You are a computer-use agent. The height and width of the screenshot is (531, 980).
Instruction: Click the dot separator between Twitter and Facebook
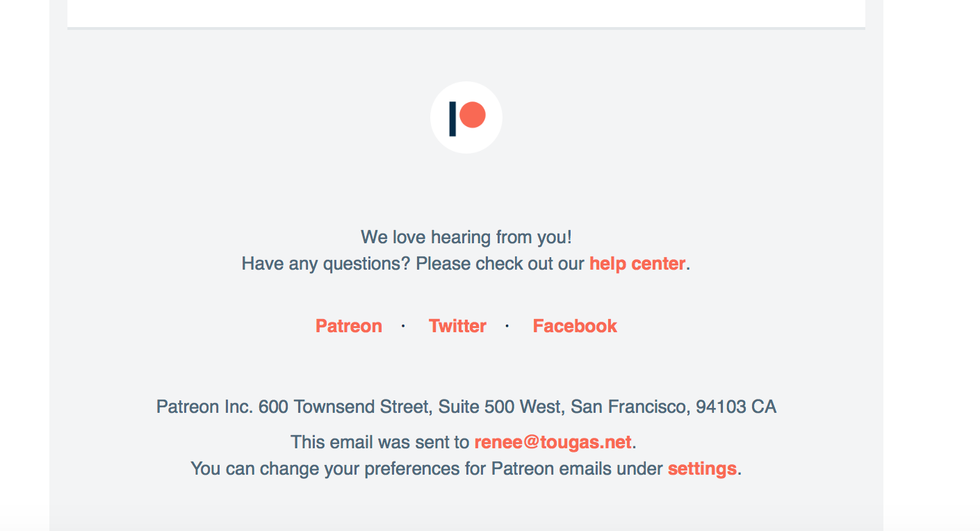tap(507, 326)
